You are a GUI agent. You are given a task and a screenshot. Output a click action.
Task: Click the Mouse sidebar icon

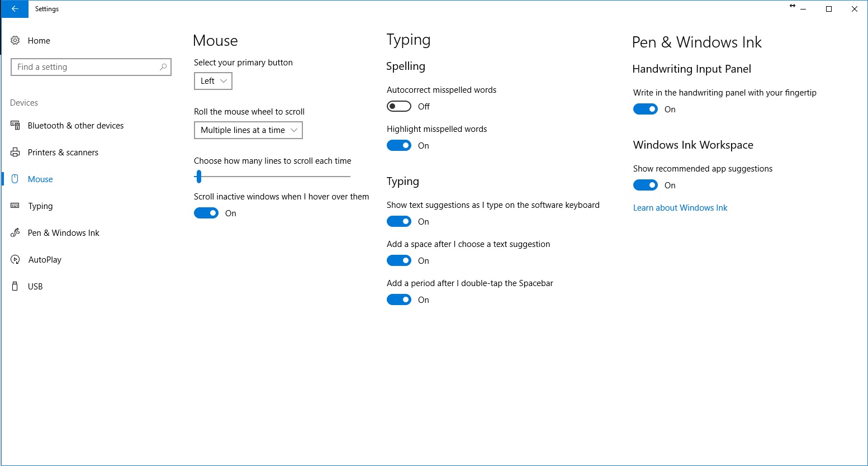[15, 179]
